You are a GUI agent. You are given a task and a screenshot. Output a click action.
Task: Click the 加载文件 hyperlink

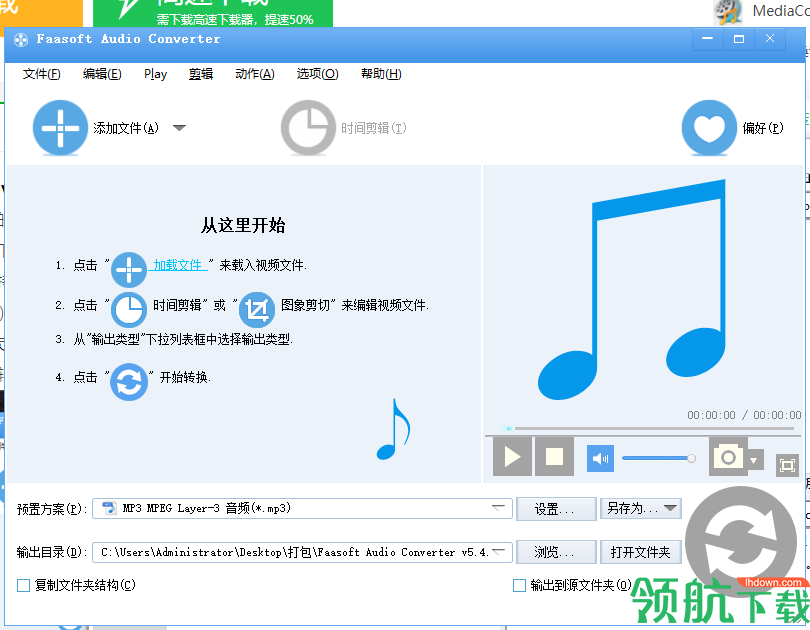tap(178, 265)
